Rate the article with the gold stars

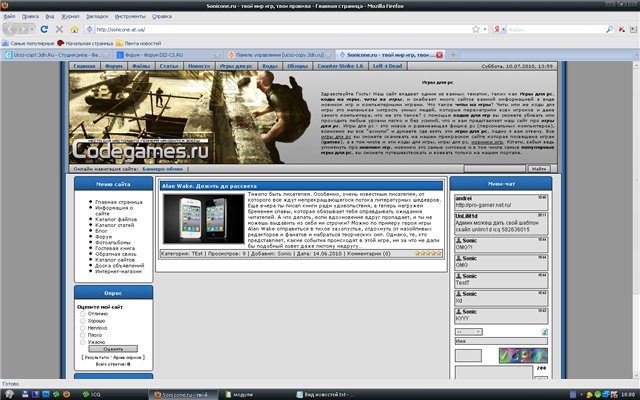(428, 253)
